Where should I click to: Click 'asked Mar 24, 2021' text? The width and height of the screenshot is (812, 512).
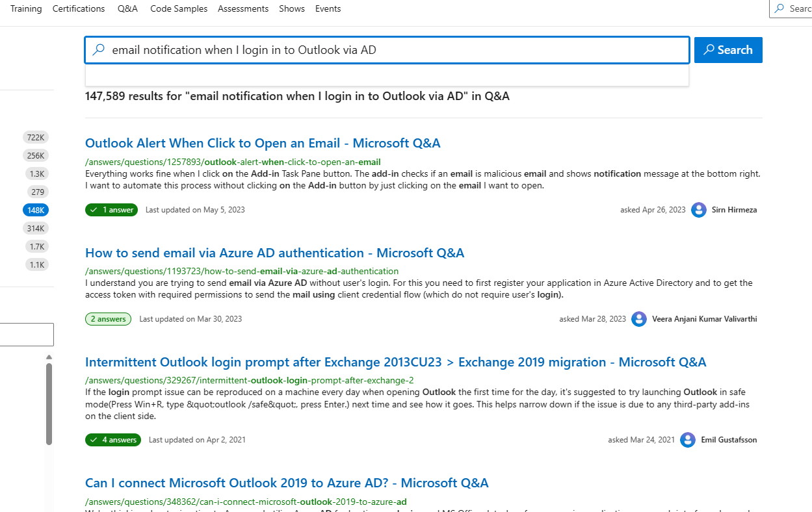642,440
